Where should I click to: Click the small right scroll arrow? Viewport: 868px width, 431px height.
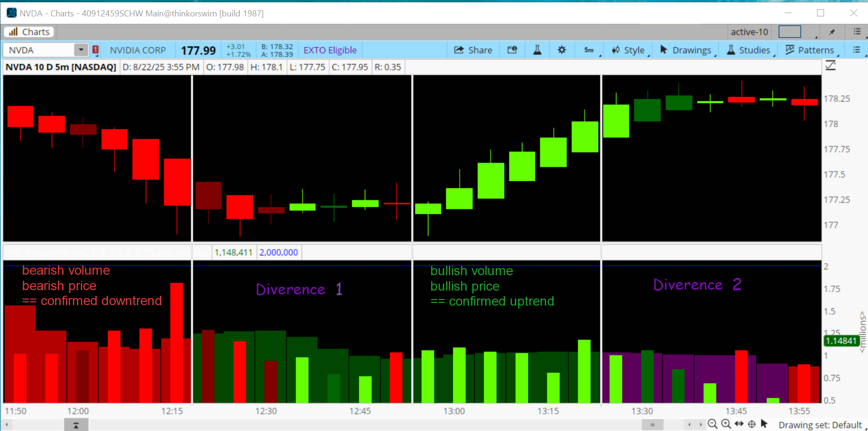tap(700, 425)
